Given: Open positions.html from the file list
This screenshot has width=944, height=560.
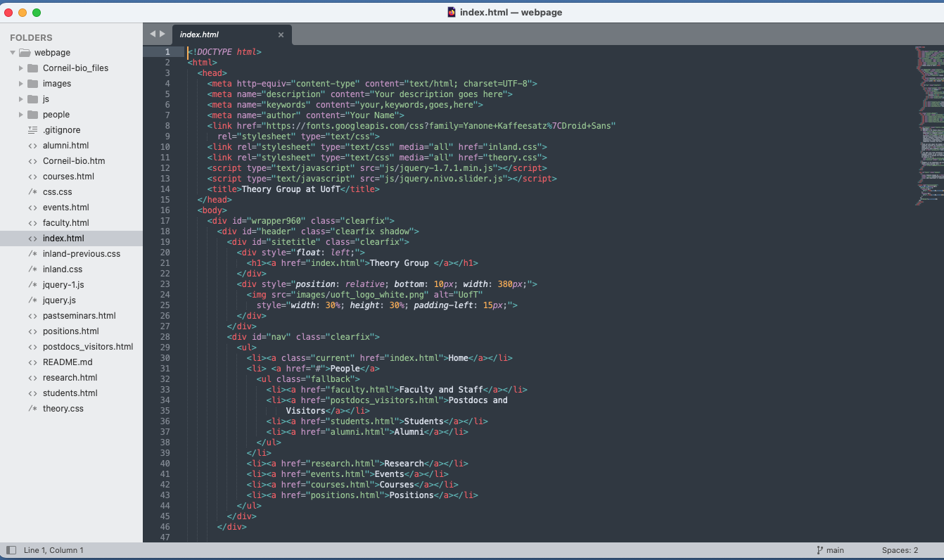Looking at the screenshot, I should pyautogui.click(x=71, y=331).
